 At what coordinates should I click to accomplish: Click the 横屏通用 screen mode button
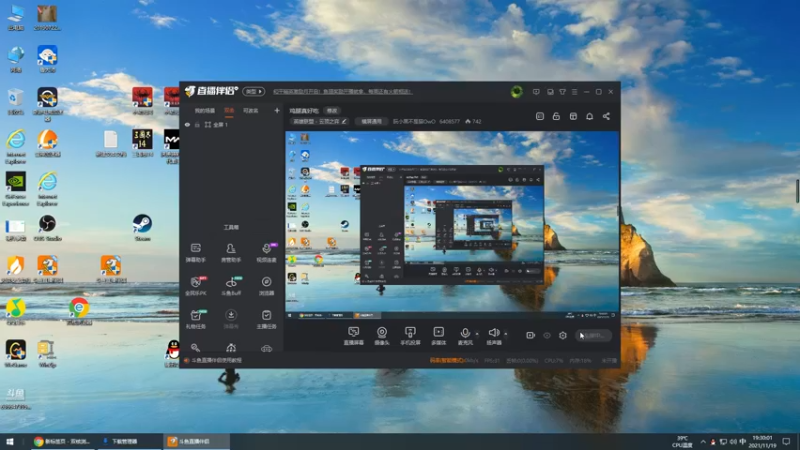(x=371, y=121)
